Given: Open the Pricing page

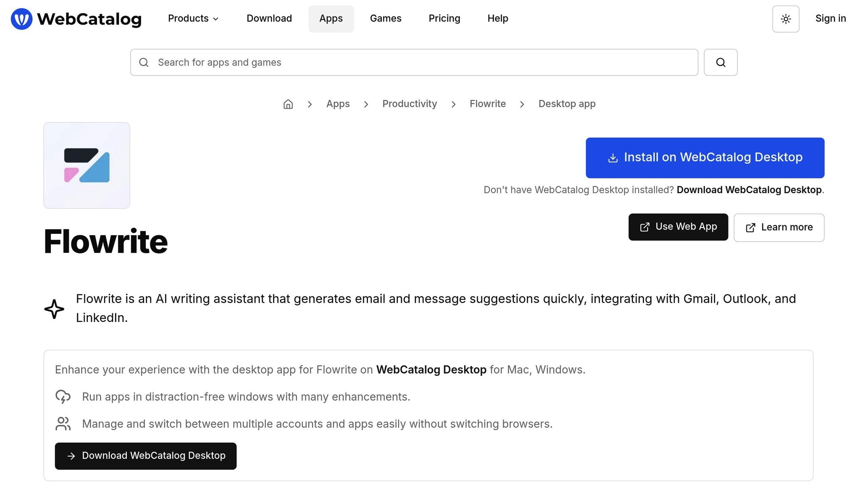Looking at the screenshot, I should click(x=444, y=19).
